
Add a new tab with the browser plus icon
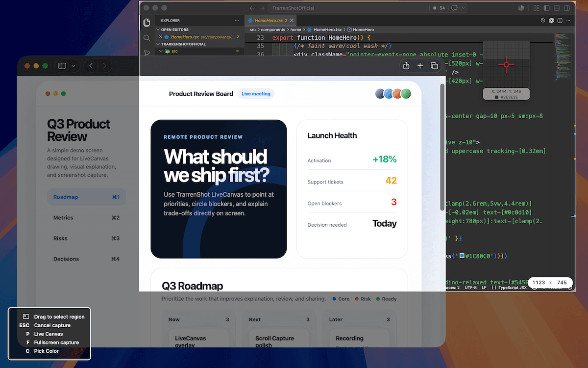coord(420,66)
